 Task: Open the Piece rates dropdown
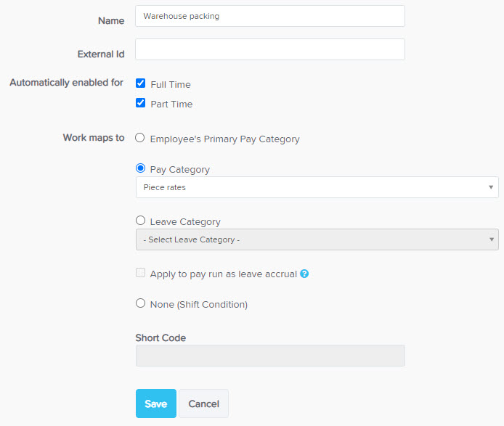coord(317,187)
